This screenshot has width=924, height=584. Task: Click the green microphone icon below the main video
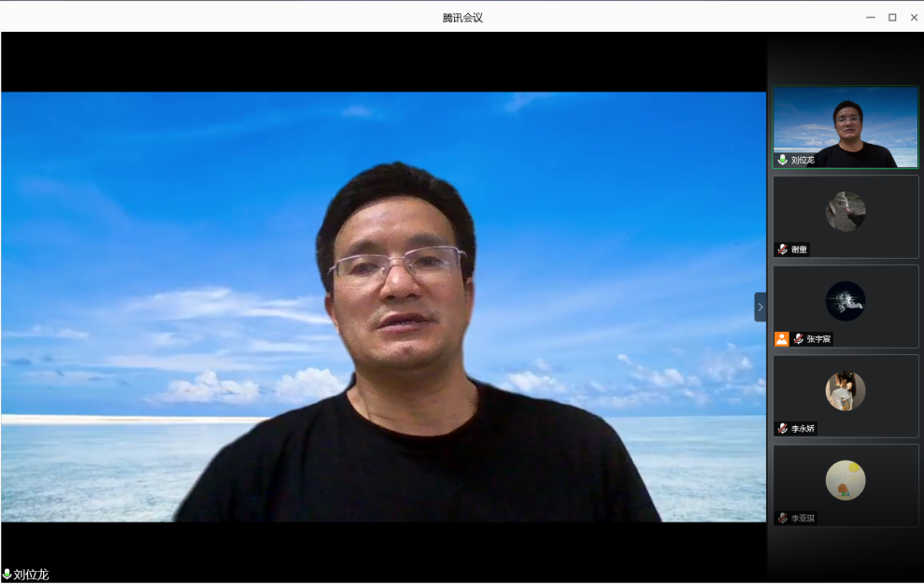click(7, 575)
